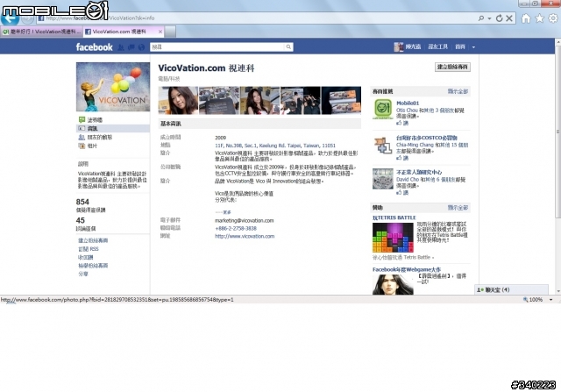Click the page scrollbar down arrow
561x392 pixels.
point(557,291)
